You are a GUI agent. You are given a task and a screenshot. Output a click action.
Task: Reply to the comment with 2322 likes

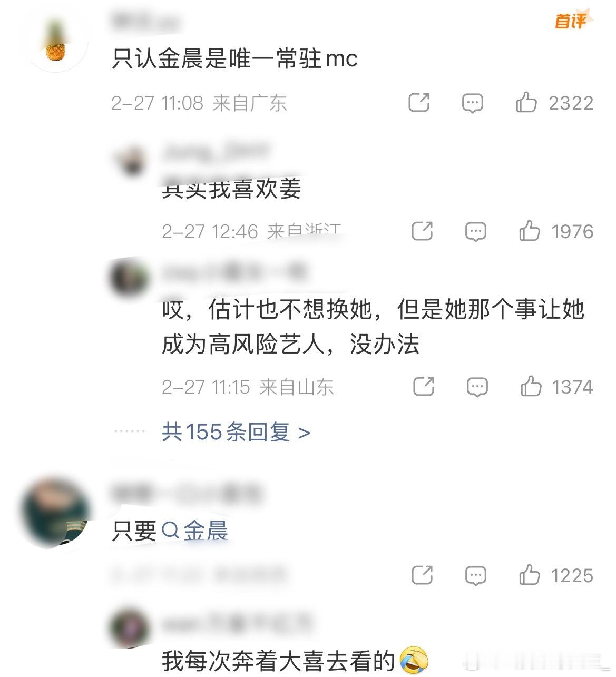coord(472,103)
